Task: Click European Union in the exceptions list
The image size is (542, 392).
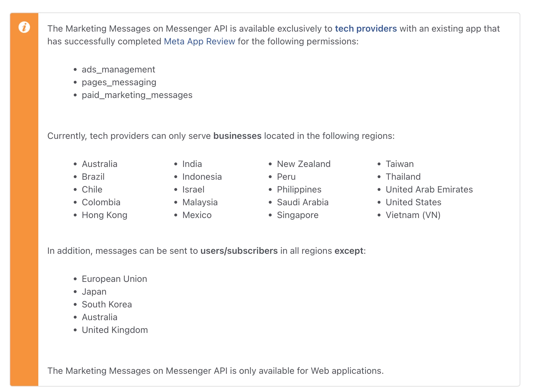Action: (114, 279)
